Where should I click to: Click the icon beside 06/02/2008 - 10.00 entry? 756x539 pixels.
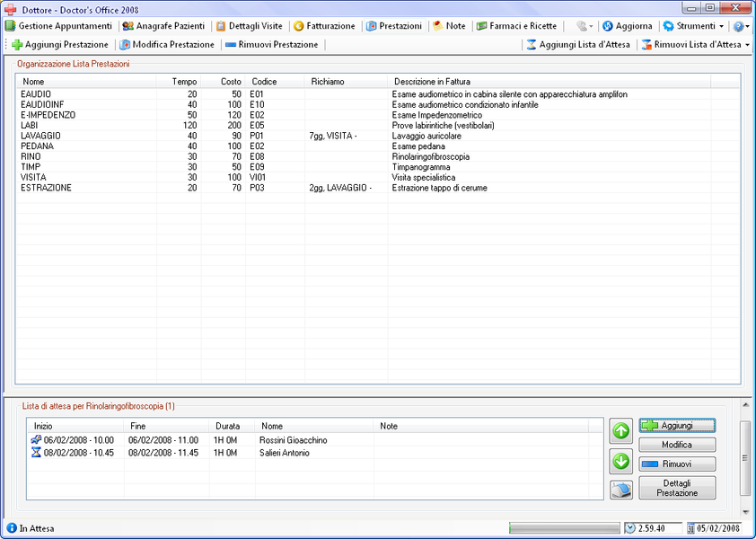pyautogui.click(x=36, y=439)
